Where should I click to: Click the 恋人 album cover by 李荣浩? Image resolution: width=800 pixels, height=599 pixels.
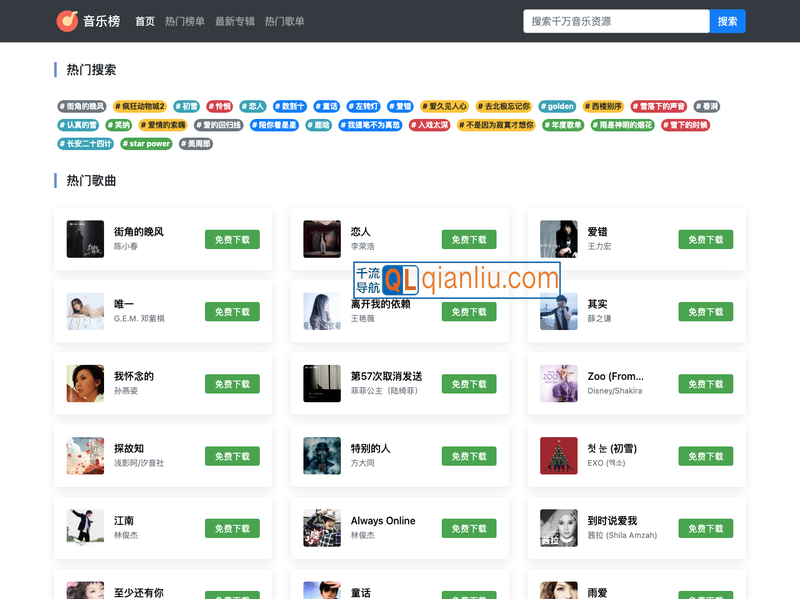coord(322,239)
